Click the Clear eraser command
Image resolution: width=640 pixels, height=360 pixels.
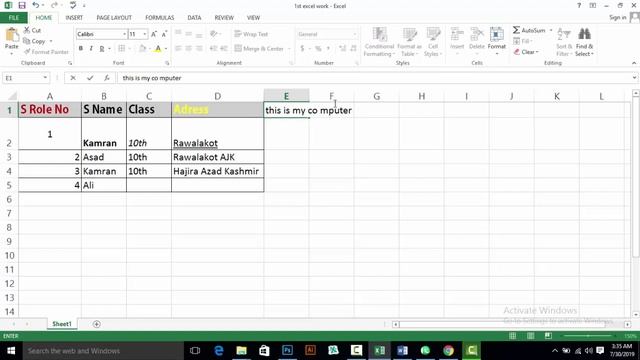pyautogui.click(x=526, y=52)
